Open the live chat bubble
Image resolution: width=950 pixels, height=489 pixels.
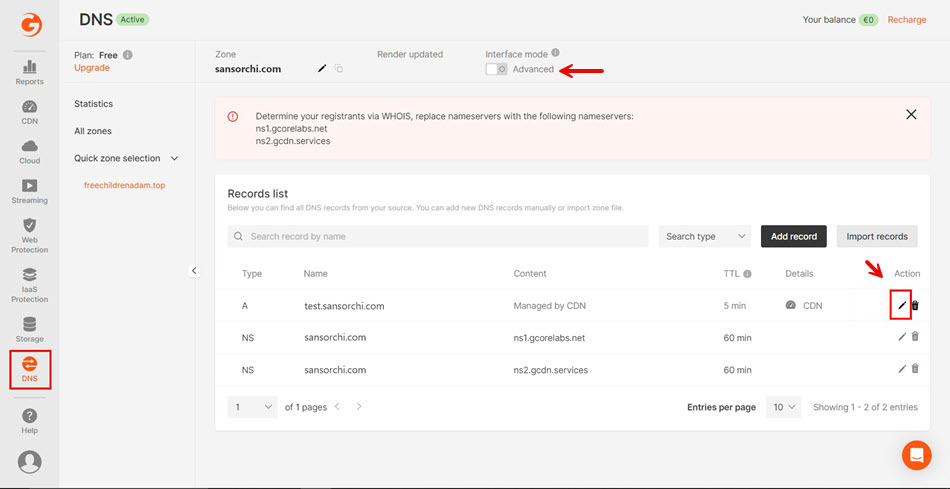tap(916, 455)
